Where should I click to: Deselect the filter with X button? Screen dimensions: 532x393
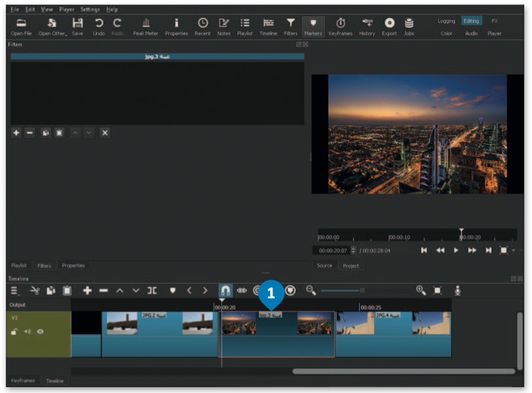click(105, 133)
